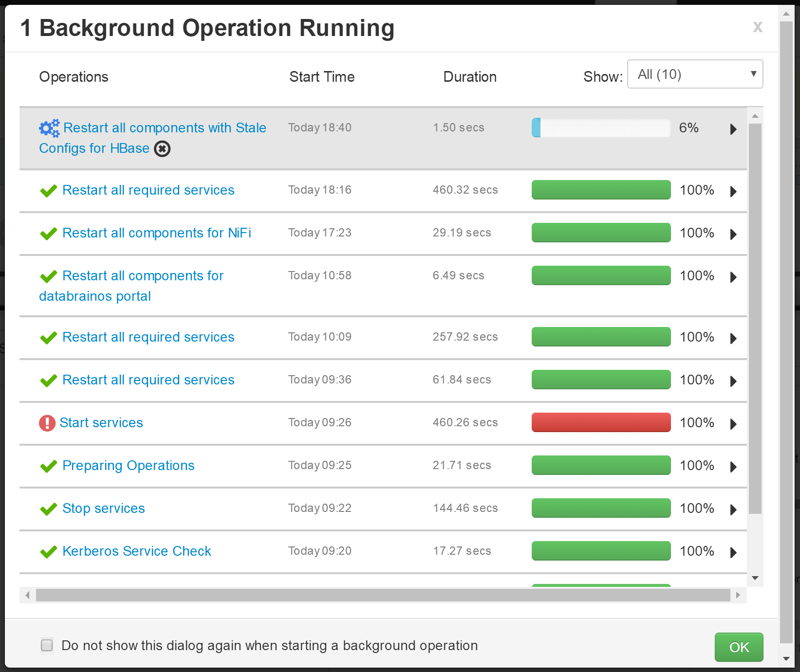Click green checkmark beside Stop services

click(x=49, y=509)
